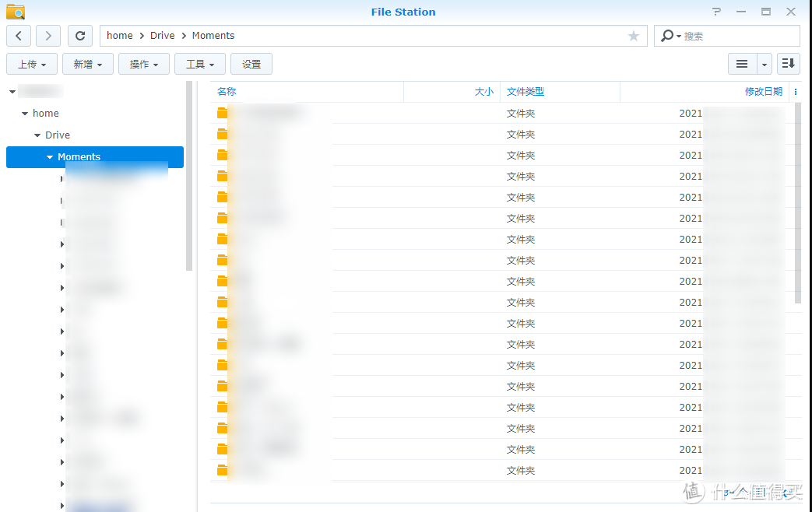Image resolution: width=812 pixels, height=512 pixels.
Task: Collapse the home tree node
Action: [x=24, y=114]
